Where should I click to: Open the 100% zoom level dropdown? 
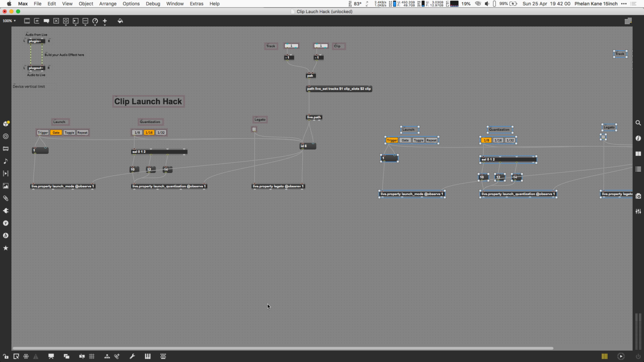coord(8,21)
